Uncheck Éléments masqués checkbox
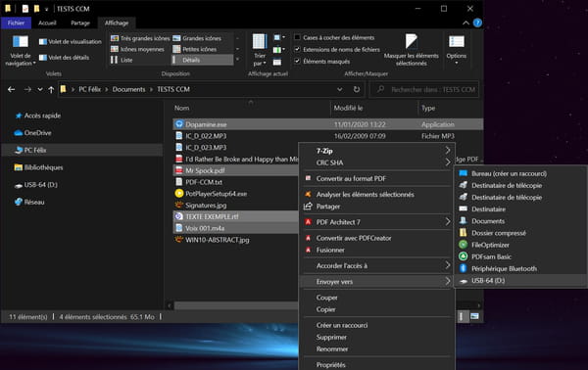 tap(322, 62)
